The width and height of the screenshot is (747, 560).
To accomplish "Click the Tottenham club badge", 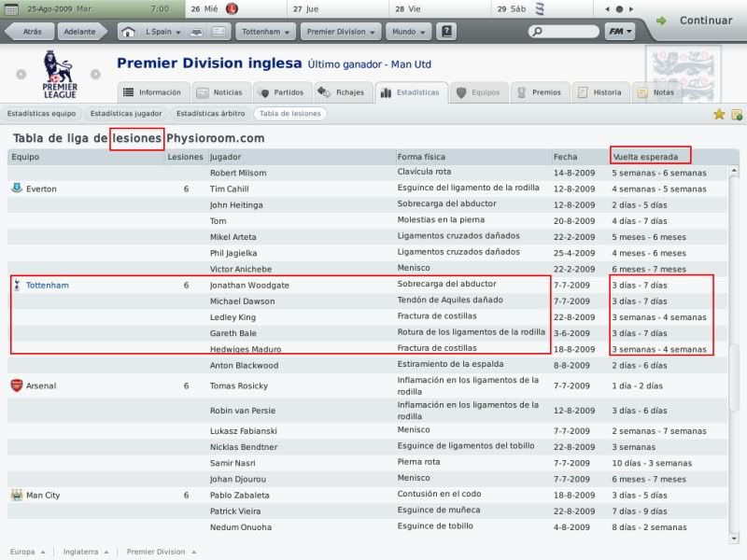I will point(17,285).
